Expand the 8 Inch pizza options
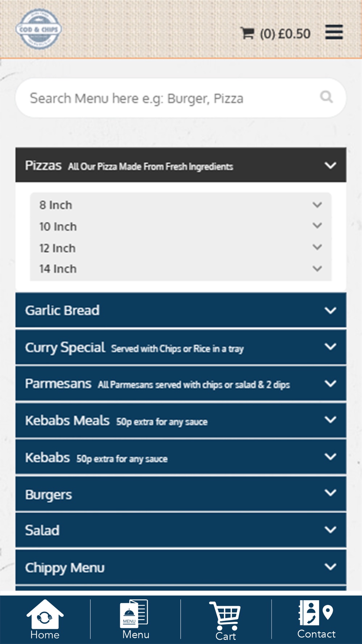The width and height of the screenshot is (362, 644). (x=181, y=205)
